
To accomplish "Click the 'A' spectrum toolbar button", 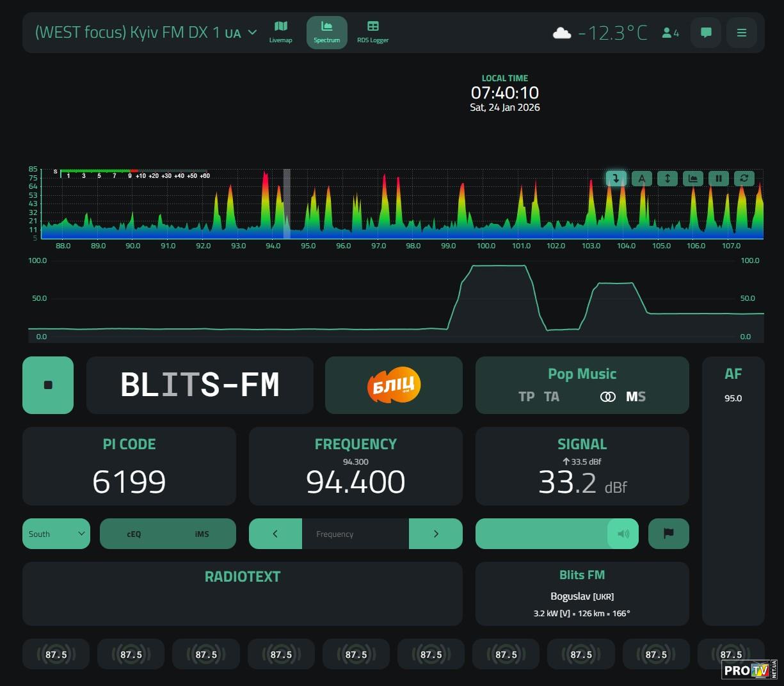I will [642, 179].
